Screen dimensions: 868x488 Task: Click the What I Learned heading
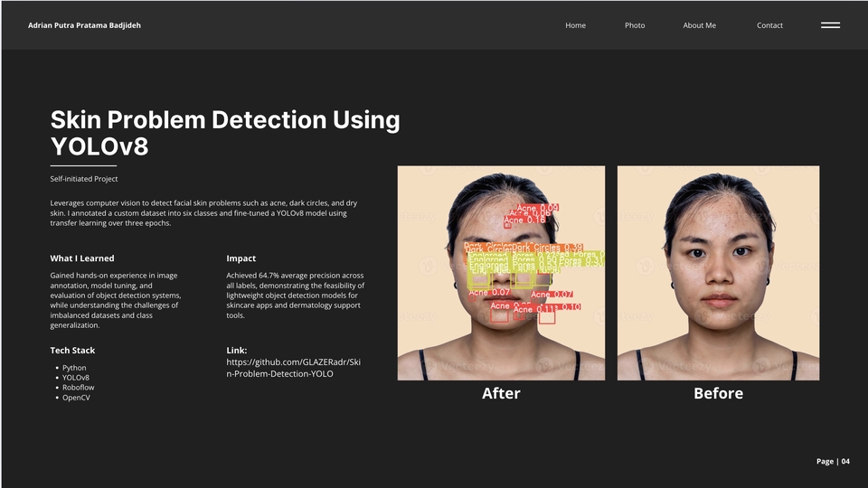point(87,258)
